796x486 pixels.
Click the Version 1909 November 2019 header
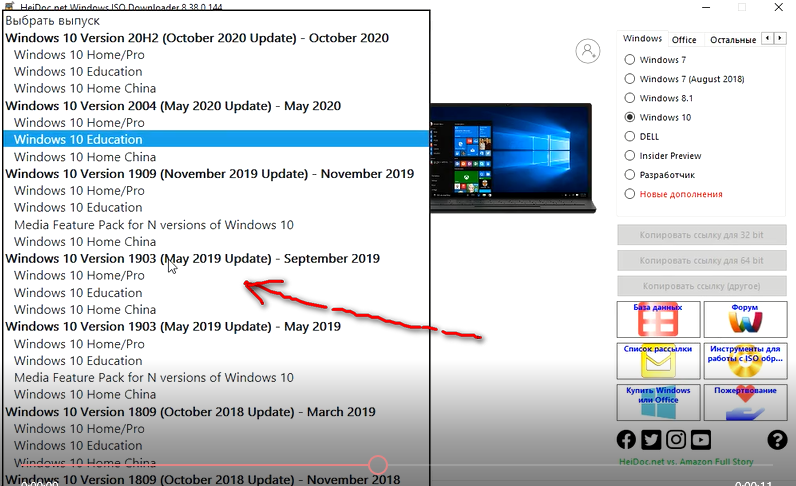216,174
